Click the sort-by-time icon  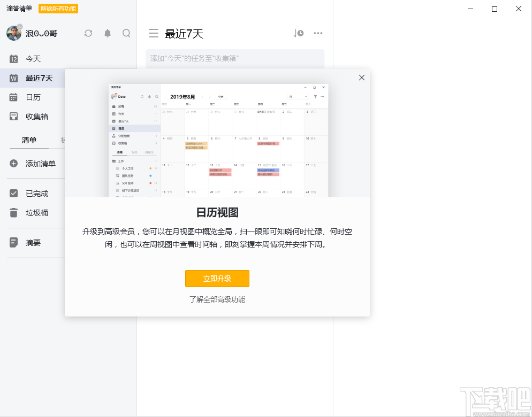tap(298, 33)
